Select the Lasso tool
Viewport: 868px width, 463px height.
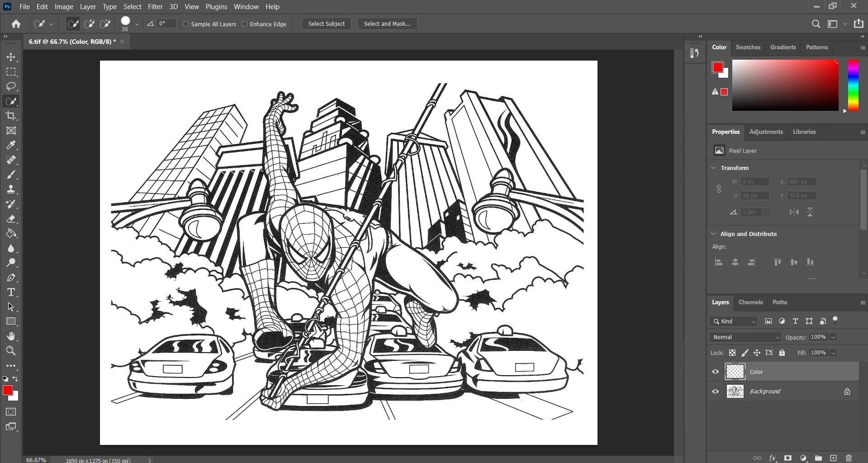11,86
